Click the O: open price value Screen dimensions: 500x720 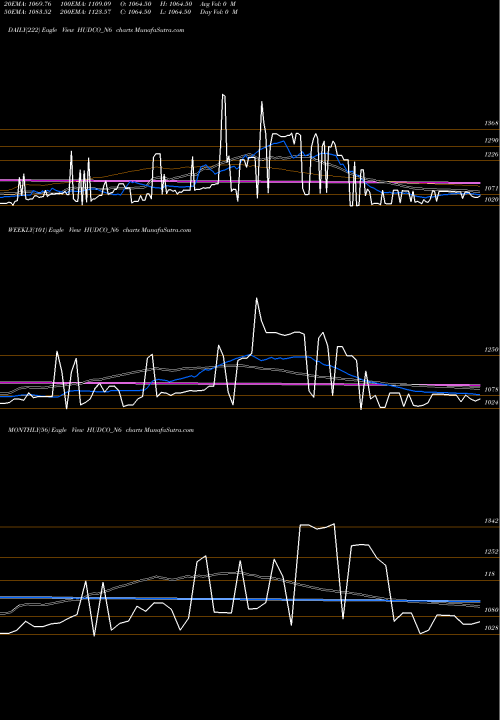tap(136, 4)
